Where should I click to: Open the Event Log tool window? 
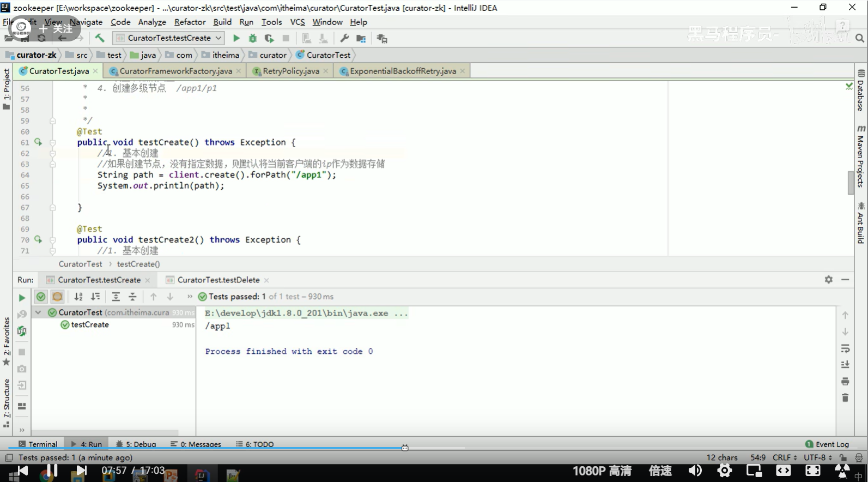(827, 444)
